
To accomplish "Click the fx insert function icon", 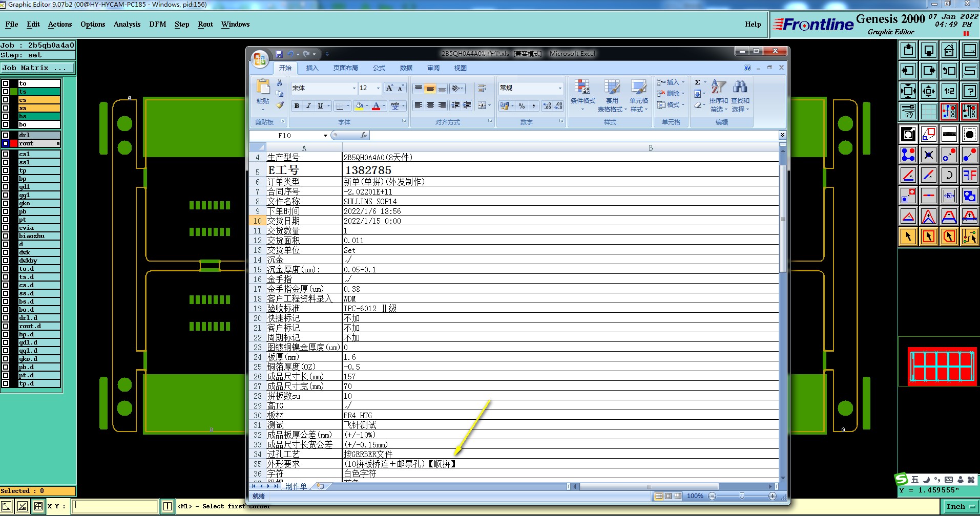I will click(364, 135).
